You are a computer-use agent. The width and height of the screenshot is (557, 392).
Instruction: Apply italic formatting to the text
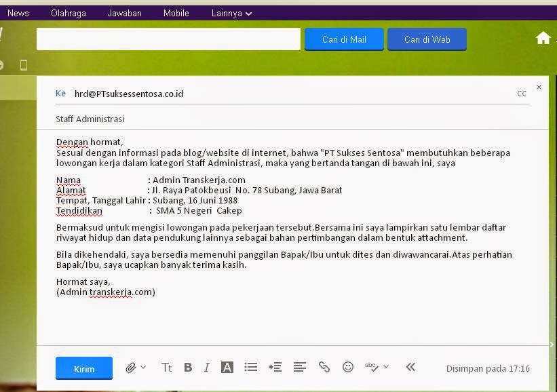207,367
